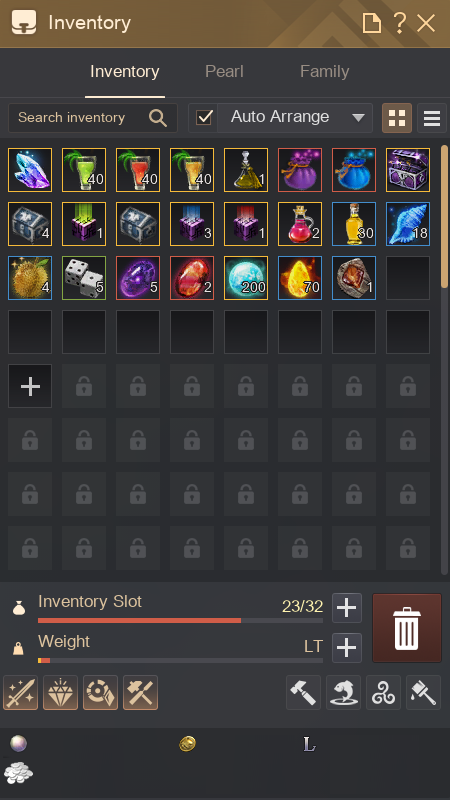Increase weight limit with plus button
The height and width of the screenshot is (800, 450).
(x=347, y=648)
